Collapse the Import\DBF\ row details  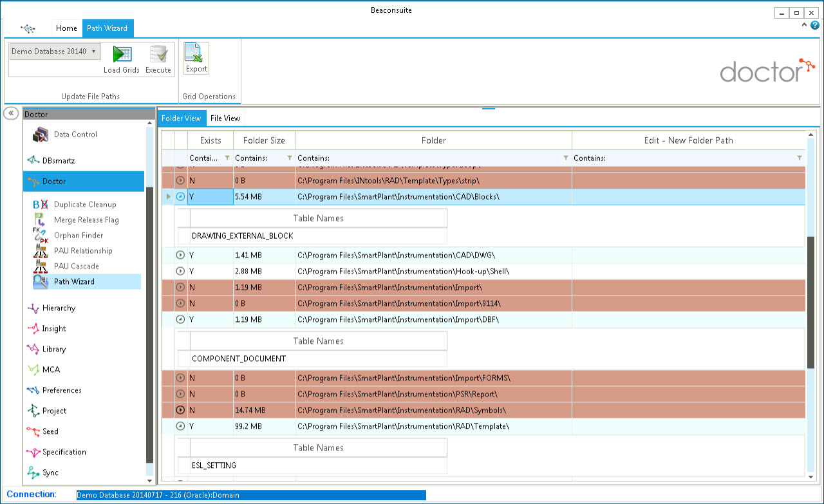tap(180, 319)
